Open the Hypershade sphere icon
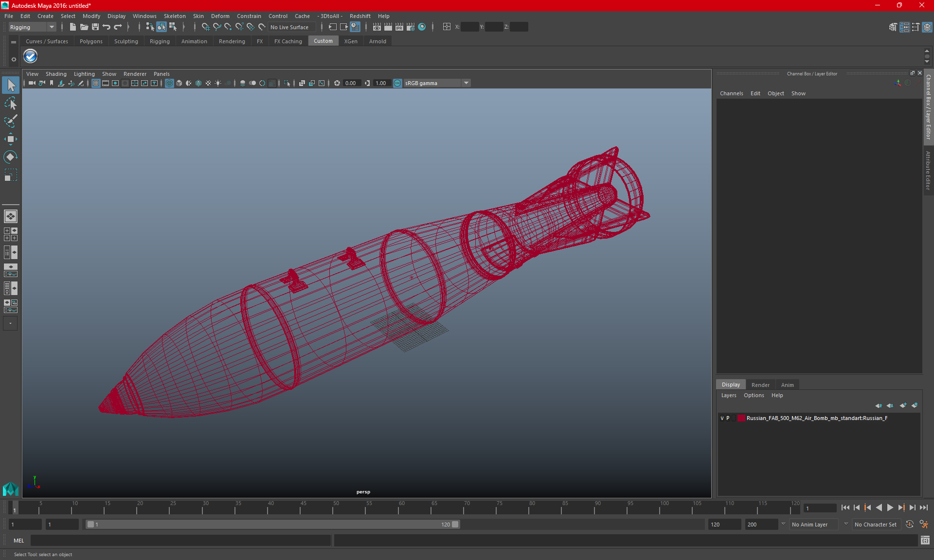This screenshot has height=560, width=934. click(422, 27)
